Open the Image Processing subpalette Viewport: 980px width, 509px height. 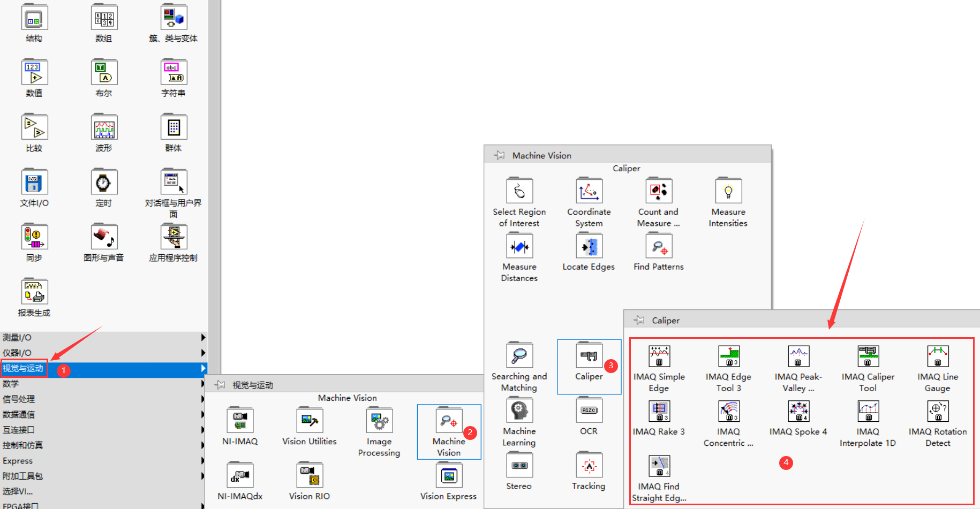click(x=379, y=421)
